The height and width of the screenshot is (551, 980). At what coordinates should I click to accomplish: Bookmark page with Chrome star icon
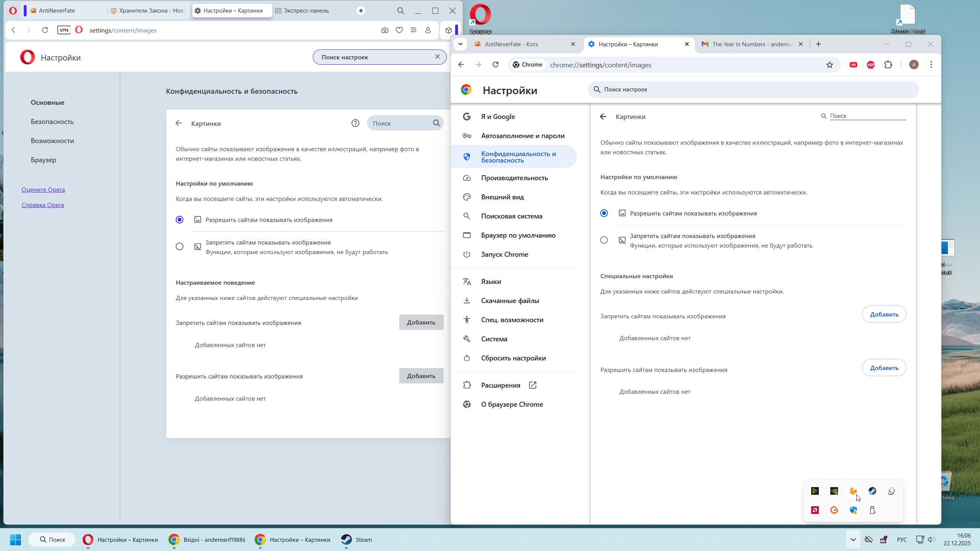point(830,65)
